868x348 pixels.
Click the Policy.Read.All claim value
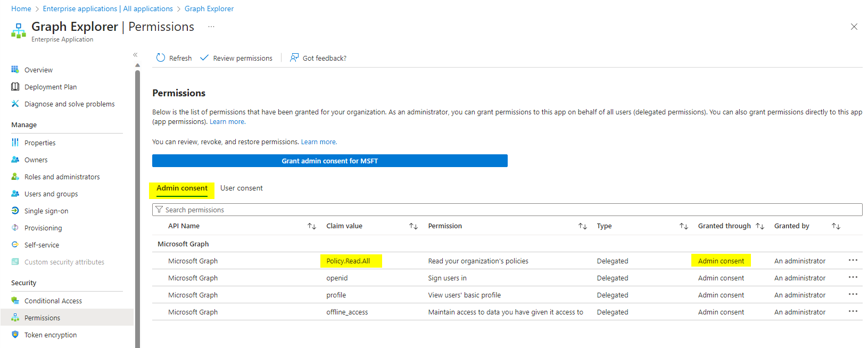(348, 261)
